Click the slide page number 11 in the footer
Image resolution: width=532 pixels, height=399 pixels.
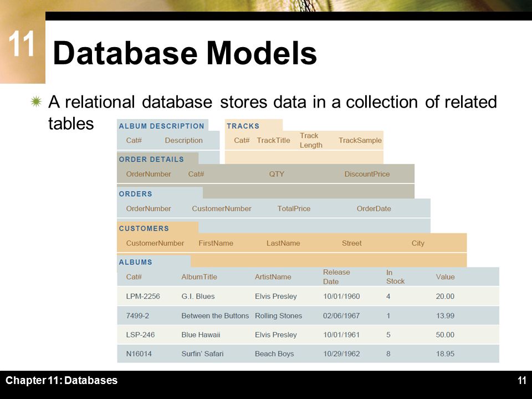tap(522, 380)
